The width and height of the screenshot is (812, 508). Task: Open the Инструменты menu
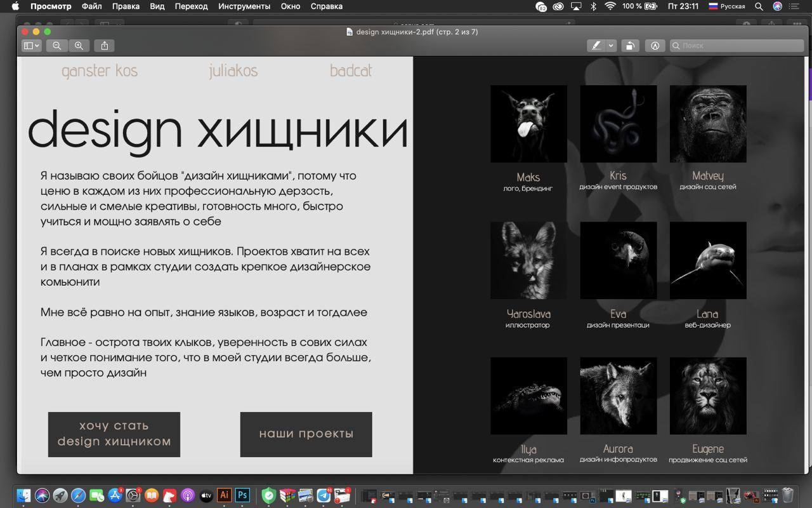tap(244, 6)
